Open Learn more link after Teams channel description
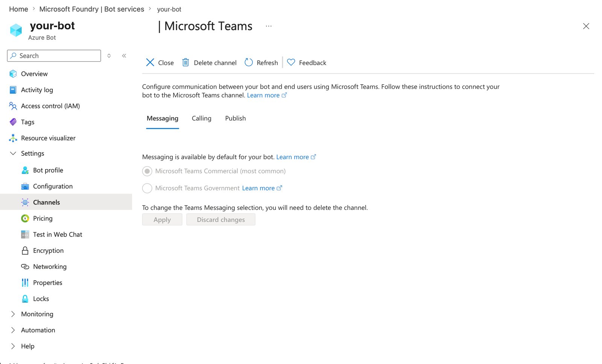The image size is (602, 364). point(267,95)
